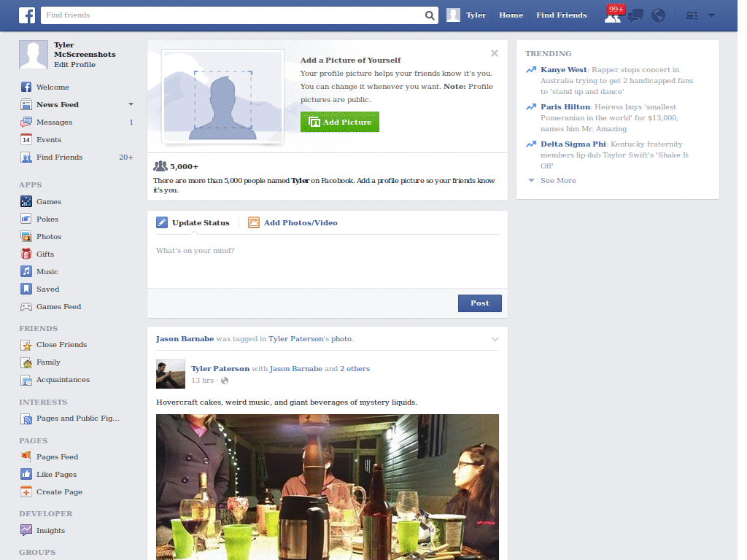Dismiss the Add a Picture of Yourself card
This screenshot has width=747, height=560.
495,53
